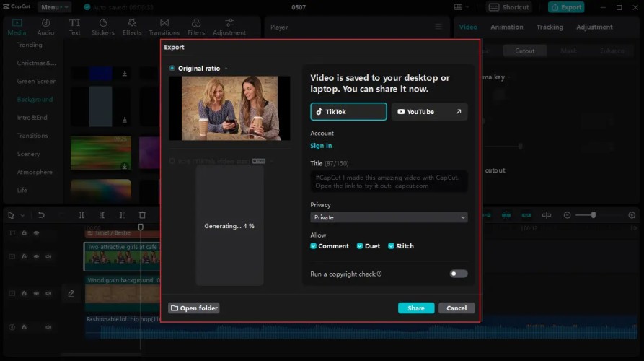
Task: Click the Sign in link
Action: (x=321, y=146)
